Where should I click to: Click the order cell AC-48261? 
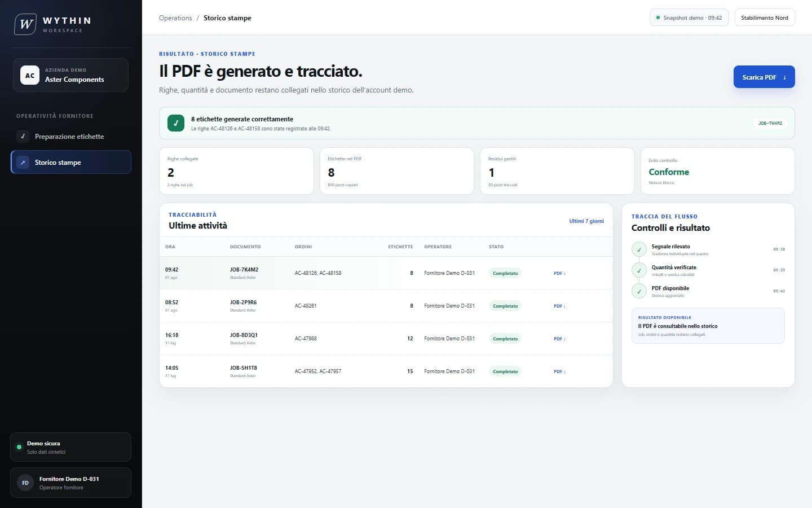tap(306, 306)
